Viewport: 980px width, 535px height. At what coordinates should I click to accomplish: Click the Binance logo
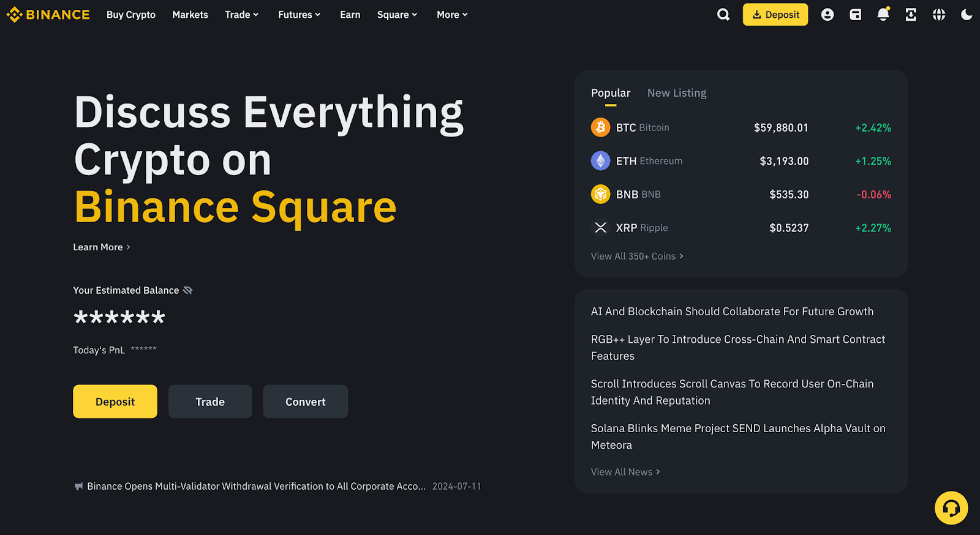pyautogui.click(x=48, y=15)
